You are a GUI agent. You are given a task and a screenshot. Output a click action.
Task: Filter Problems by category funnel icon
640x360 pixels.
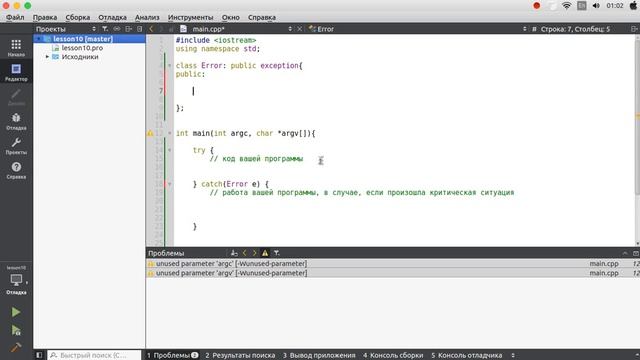[276, 253]
